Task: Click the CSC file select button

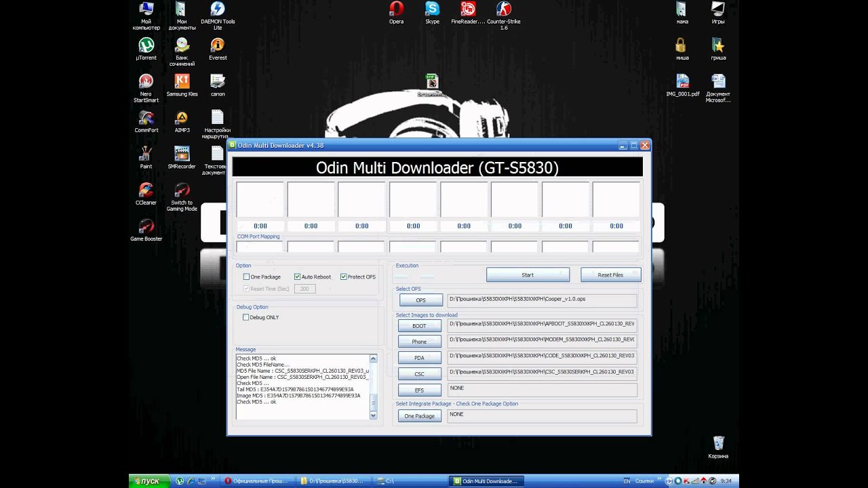Action: click(419, 374)
